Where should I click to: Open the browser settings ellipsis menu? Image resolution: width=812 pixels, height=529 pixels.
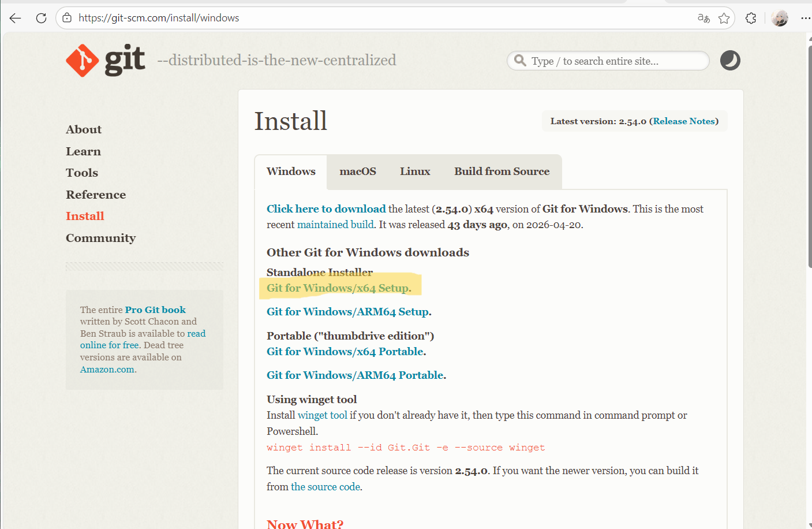pos(806,18)
